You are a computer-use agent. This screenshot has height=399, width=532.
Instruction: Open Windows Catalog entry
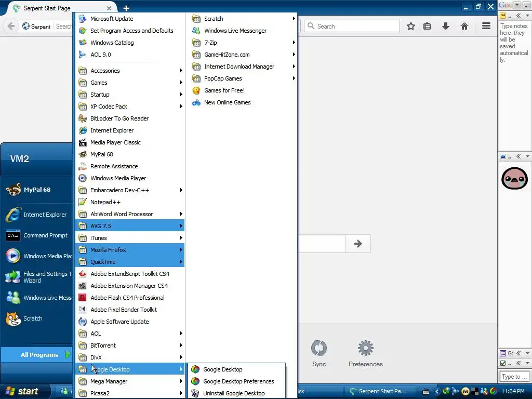(130, 43)
